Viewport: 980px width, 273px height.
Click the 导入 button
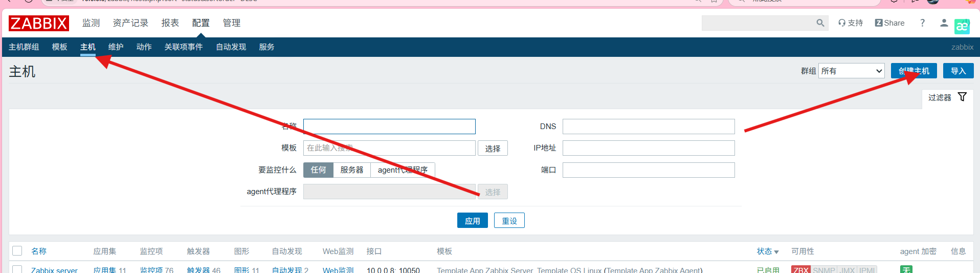(x=959, y=71)
